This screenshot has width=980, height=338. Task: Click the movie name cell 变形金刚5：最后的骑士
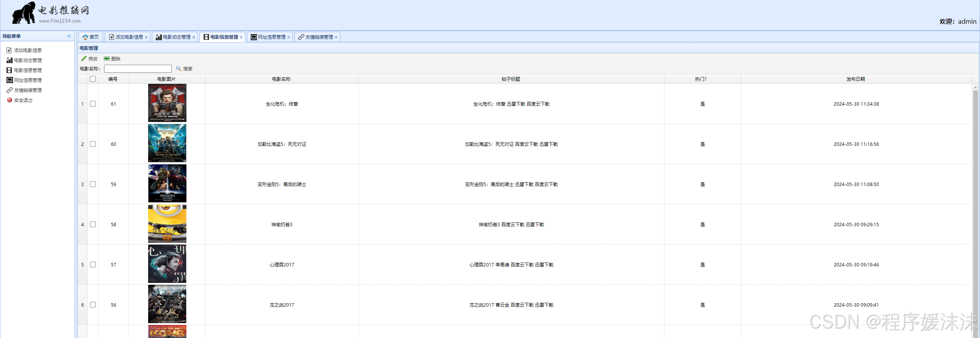click(282, 185)
